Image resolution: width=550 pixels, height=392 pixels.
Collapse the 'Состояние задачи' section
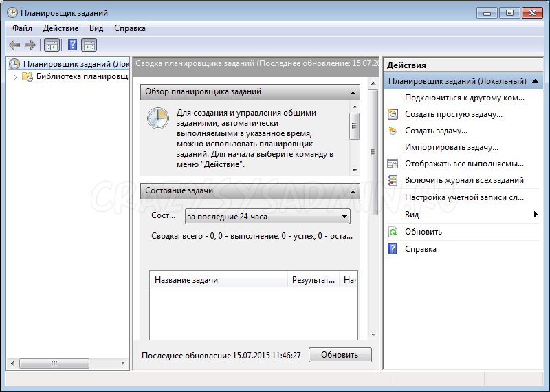point(353,191)
